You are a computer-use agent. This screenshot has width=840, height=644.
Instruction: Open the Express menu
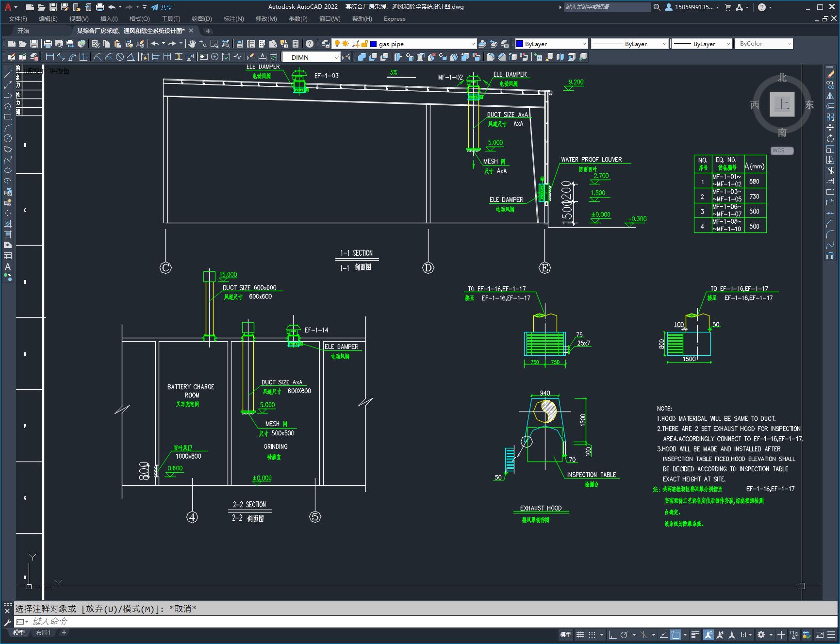tap(395, 18)
